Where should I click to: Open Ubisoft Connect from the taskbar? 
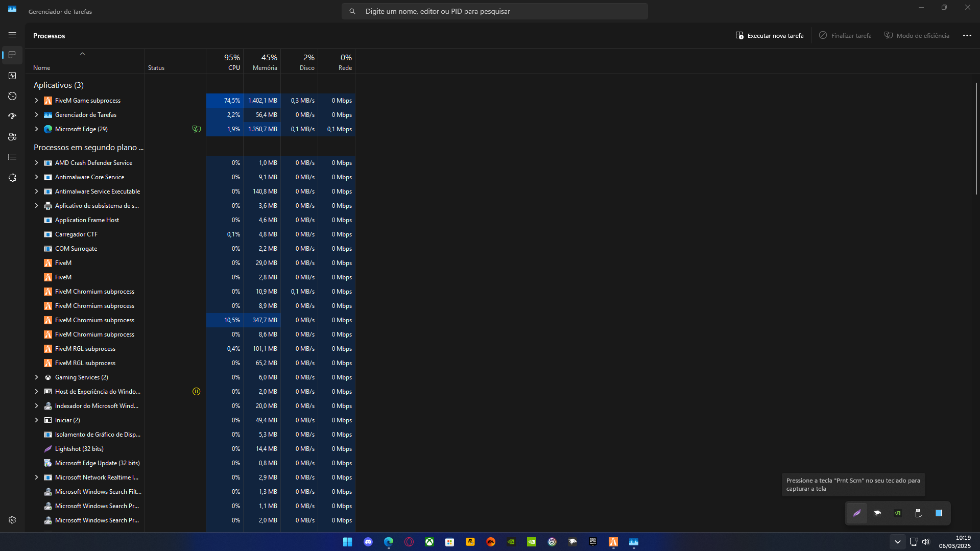click(x=552, y=542)
